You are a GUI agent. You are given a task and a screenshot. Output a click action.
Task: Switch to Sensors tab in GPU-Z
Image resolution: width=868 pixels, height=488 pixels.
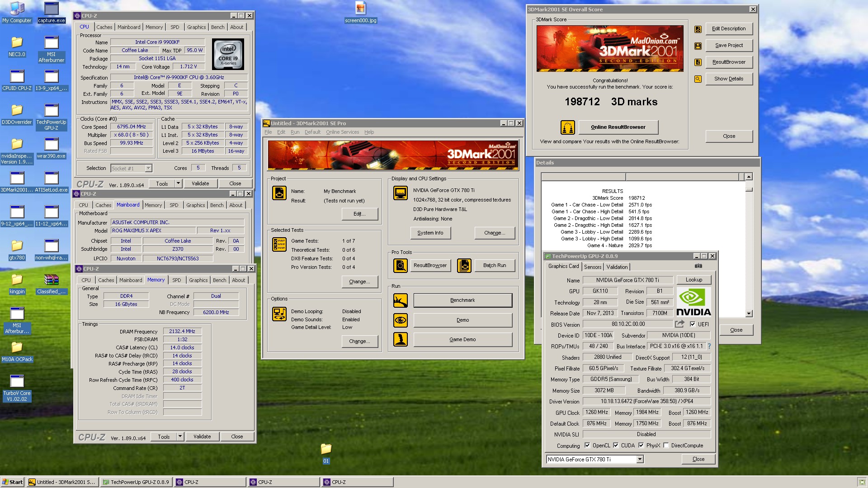click(x=593, y=267)
